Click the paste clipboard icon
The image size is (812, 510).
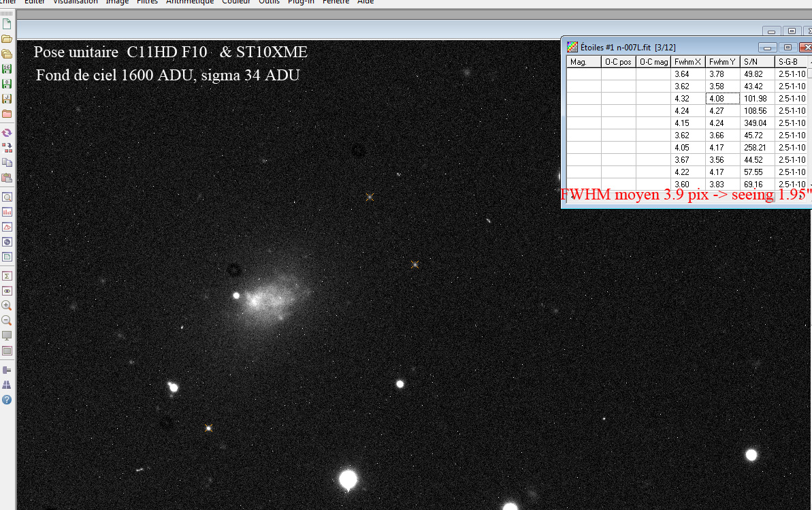tap(7, 178)
